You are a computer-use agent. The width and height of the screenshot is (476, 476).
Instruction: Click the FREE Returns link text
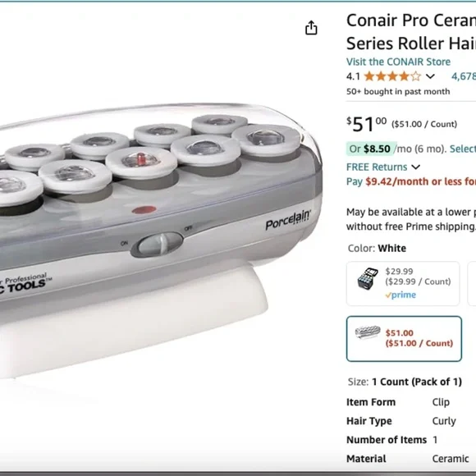377,167
